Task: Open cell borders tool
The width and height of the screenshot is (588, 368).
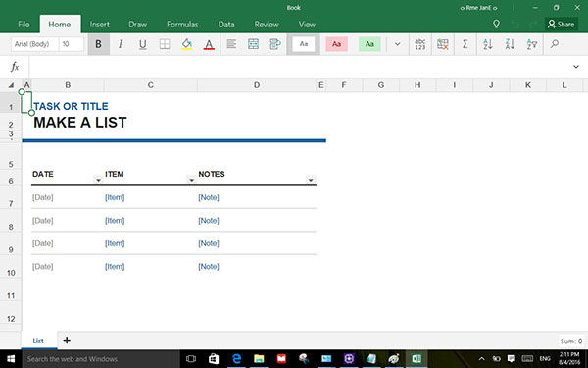Action: 165,44
